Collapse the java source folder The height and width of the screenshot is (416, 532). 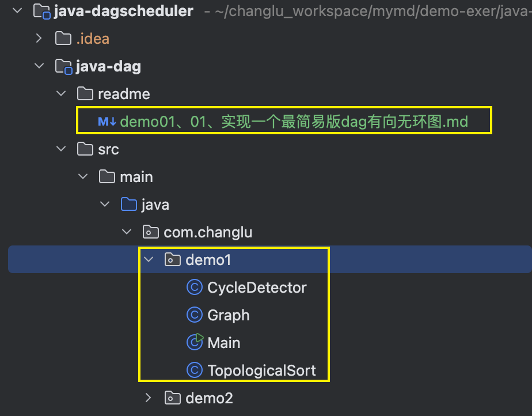point(105,204)
